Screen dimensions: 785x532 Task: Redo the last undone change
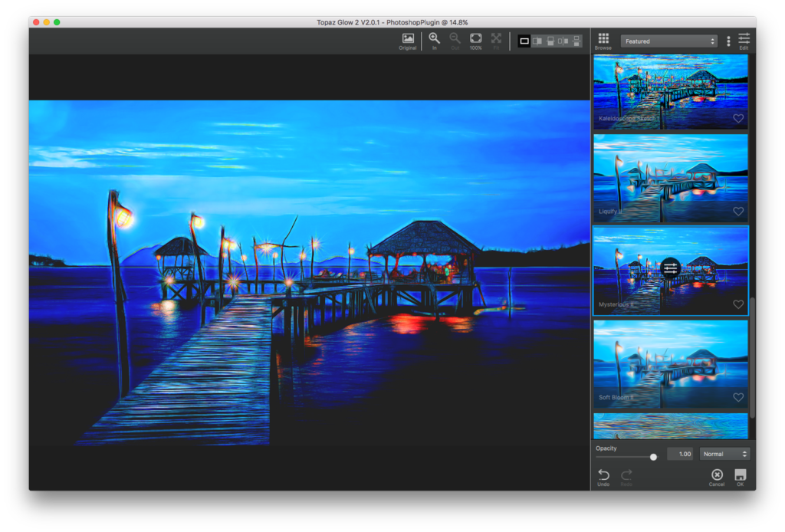pos(626,477)
